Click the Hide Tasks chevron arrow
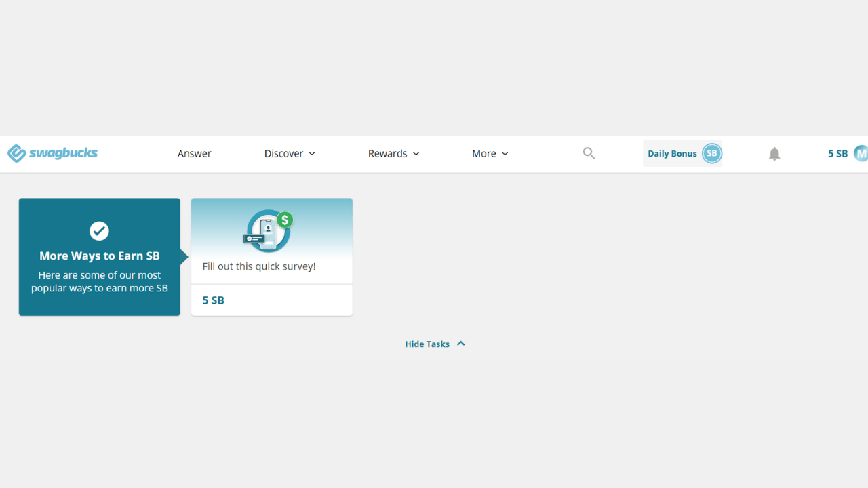 point(460,344)
